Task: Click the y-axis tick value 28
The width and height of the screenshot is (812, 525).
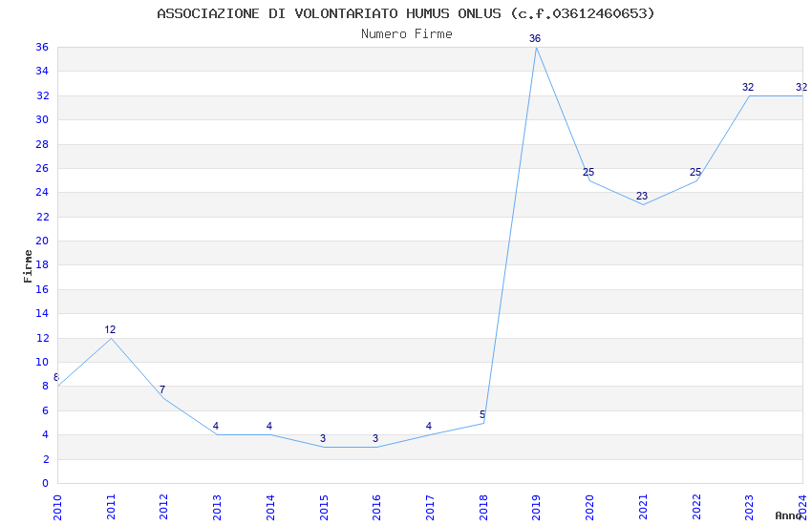Action: pyautogui.click(x=42, y=144)
